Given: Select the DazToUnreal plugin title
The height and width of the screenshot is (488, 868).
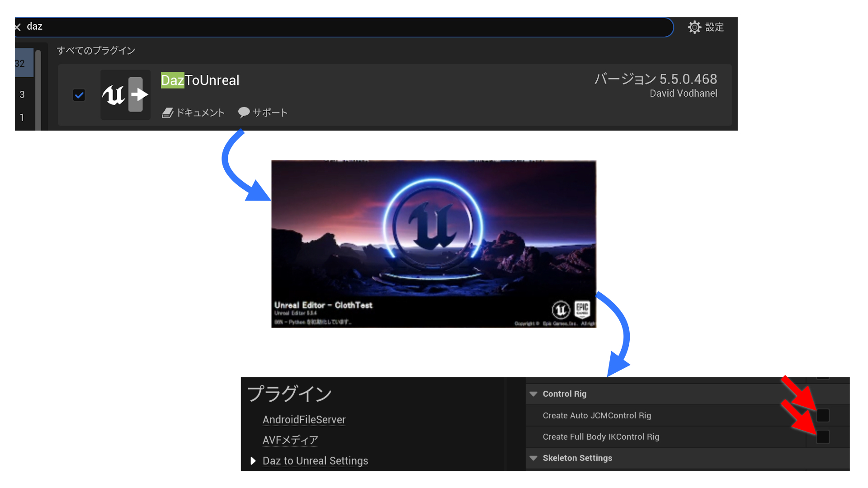Looking at the screenshot, I should (x=200, y=80).
